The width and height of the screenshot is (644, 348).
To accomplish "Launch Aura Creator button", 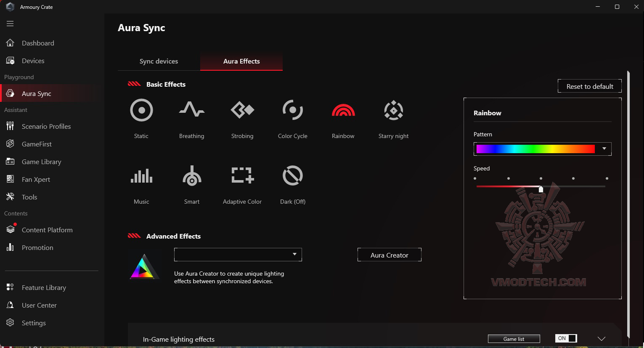I will coord(390,255).
